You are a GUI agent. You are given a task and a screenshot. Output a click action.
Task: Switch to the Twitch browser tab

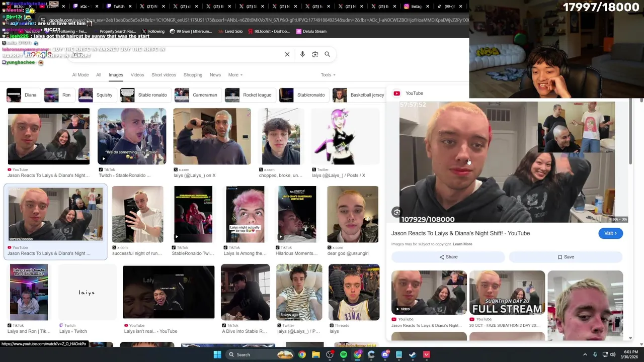[x=119, y=7]
